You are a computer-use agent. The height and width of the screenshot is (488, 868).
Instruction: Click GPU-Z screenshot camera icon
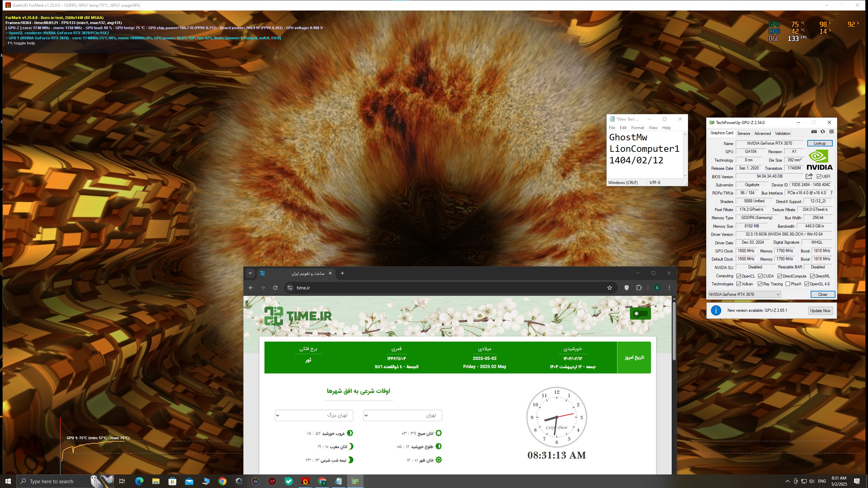click(814, 132)
